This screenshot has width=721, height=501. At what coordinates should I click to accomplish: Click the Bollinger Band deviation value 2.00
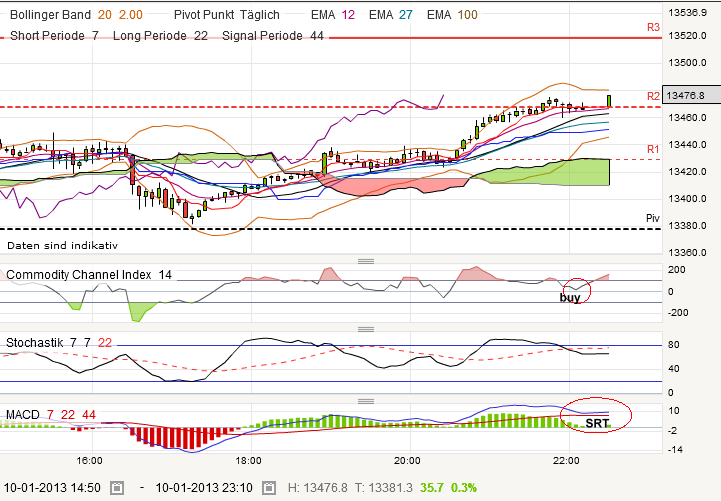point(131,15)
